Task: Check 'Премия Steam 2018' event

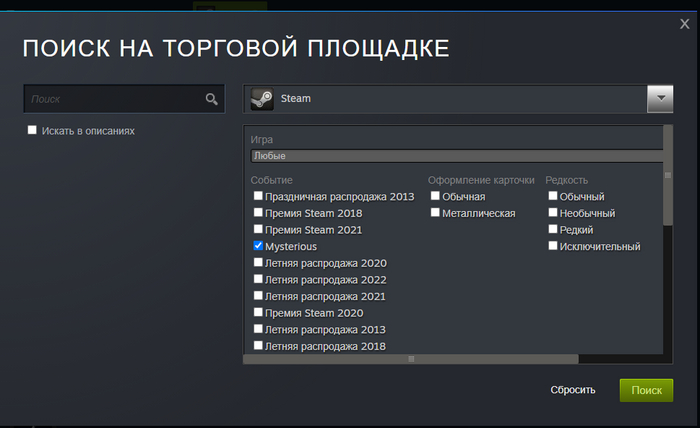Action: point(258,212)
